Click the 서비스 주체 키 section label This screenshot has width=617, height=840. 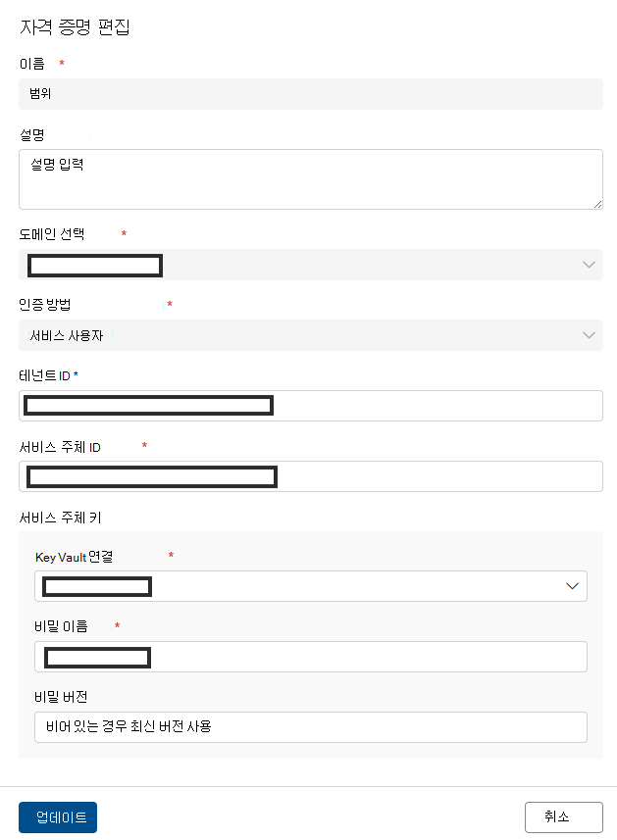coord(60,517)
